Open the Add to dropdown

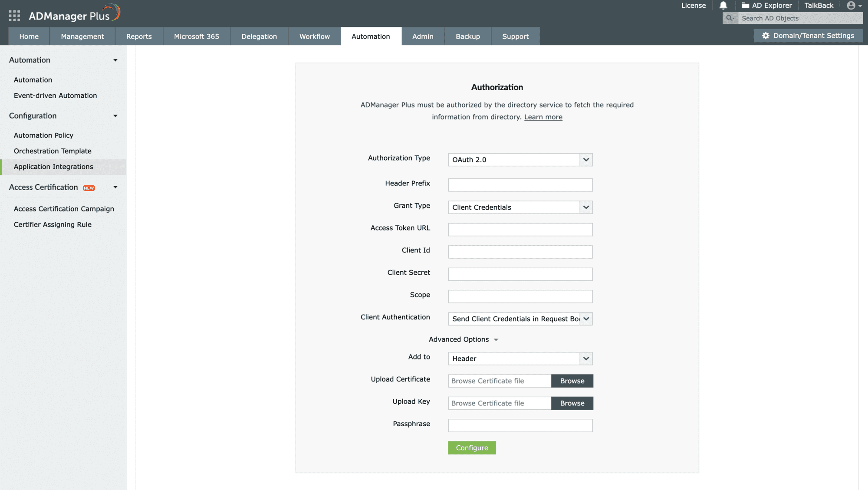[586, 358]
